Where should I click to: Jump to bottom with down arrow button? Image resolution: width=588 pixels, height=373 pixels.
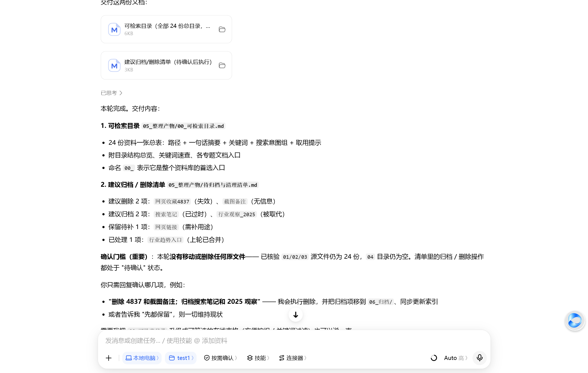pos(296,315)
